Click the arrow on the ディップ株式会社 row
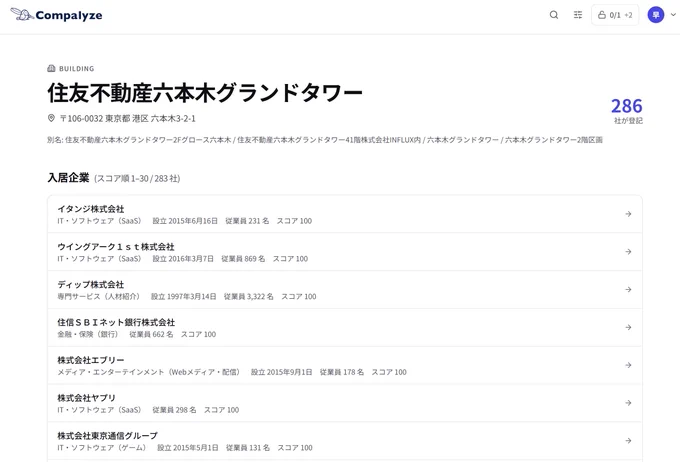 point(628,289)
